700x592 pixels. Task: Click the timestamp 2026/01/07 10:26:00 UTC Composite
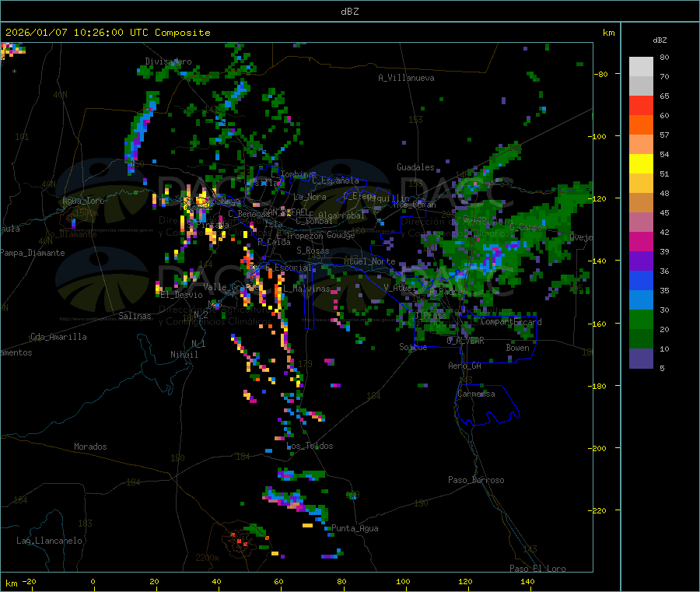pyautogui.click(x=107, y=33)
